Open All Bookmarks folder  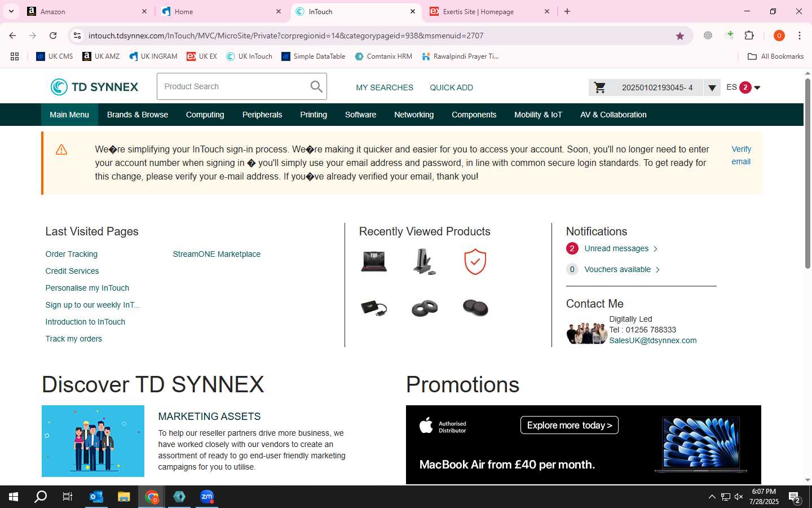775,56
